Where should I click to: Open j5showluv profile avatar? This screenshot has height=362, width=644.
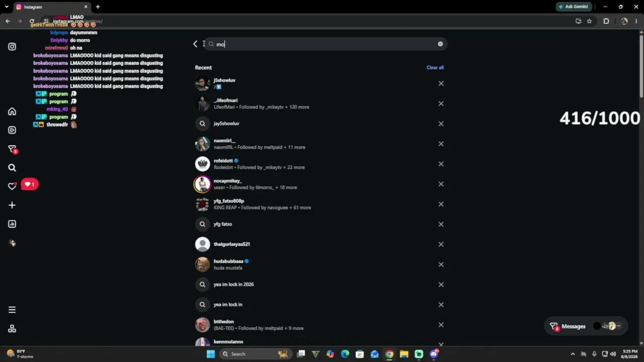pyautogui.click(x=202, y=83)
